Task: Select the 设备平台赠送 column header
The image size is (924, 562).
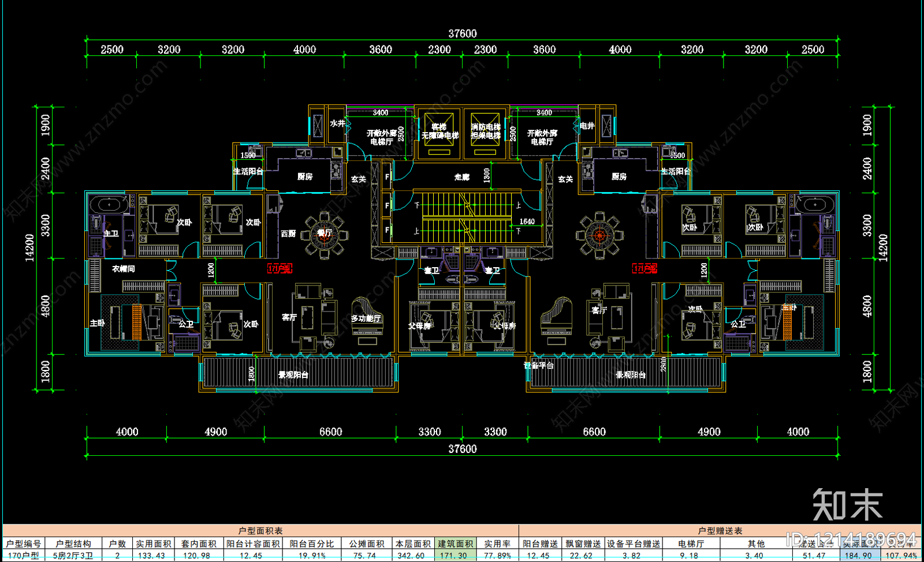Action: (x=634, y=544)
